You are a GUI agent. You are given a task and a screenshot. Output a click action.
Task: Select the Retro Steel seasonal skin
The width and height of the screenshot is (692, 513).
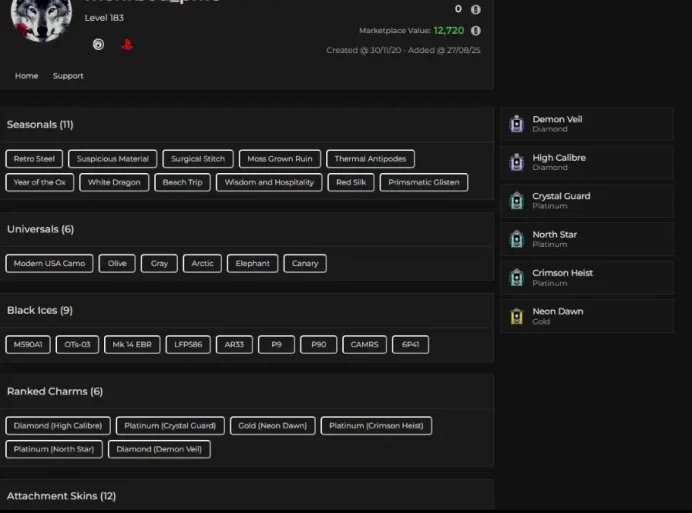coord(34,159)
